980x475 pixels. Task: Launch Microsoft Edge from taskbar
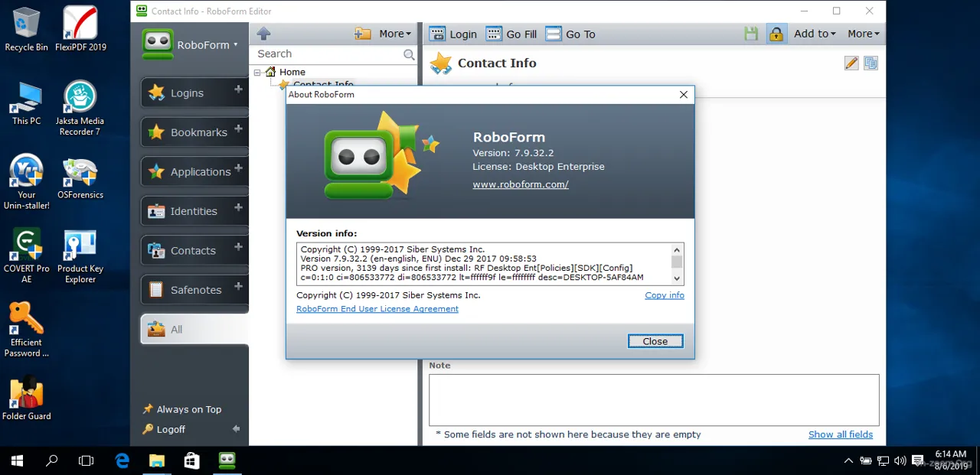(x=122, y=460)
